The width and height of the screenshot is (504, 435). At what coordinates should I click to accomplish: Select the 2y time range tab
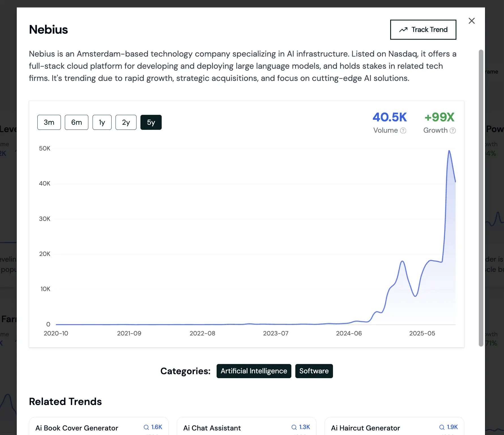tap(126, 122)
